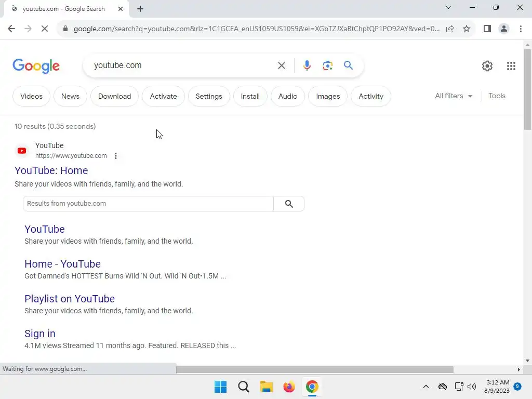Click the Chrome address bar URL
Screen dimensions: 532x399
(257, 29)
